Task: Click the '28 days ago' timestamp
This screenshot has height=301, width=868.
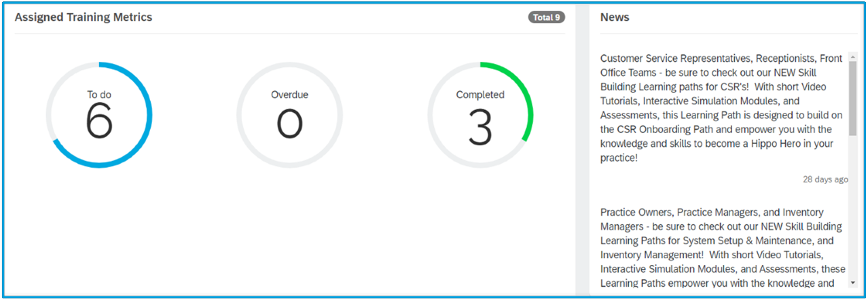Action: [825, 179]
